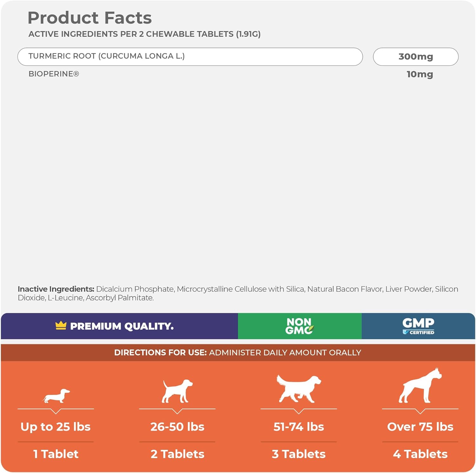This screenshot has width=476, height=473.
Task: Select the 2 Tablets dosage text
Action: click(177, 454)
